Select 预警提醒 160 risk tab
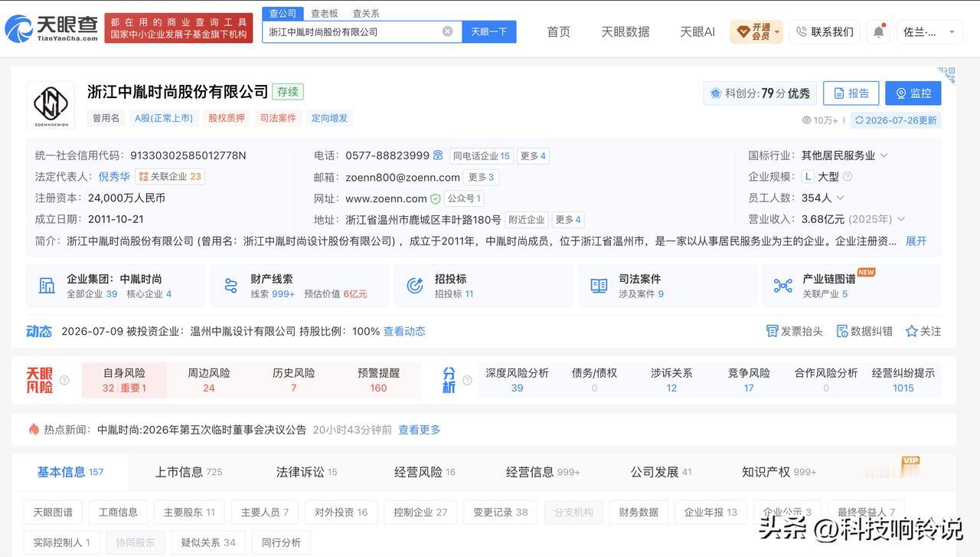 pos(378,380)
